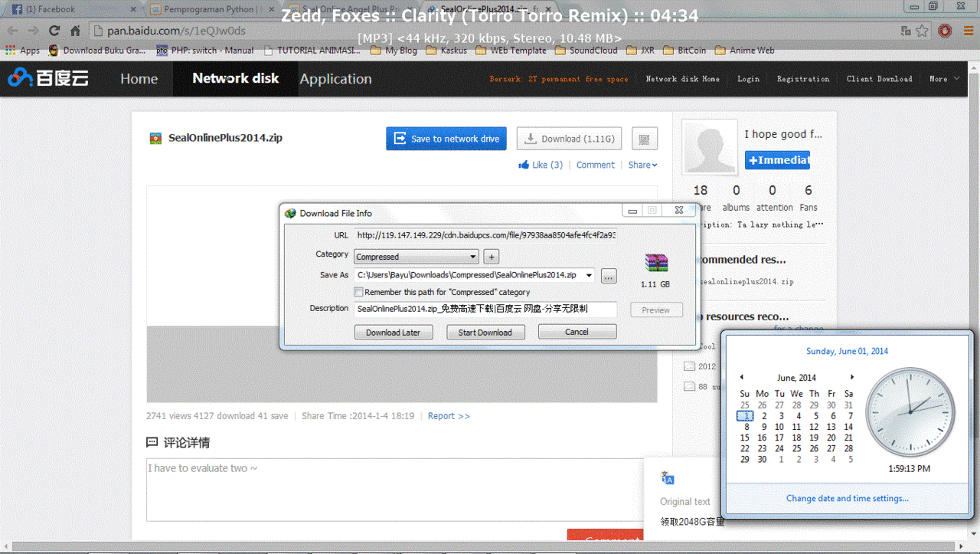This screenshot has width=980, height=554.
Task: Click Description text field
Action: coord(485,309)
